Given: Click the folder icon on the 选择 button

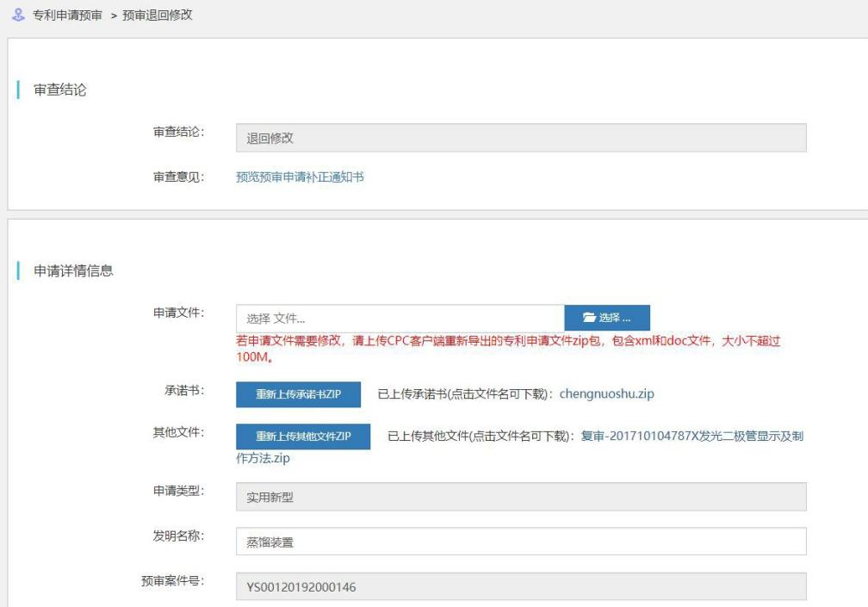Looking at the screenshot, I should click(x=589, y=319).
